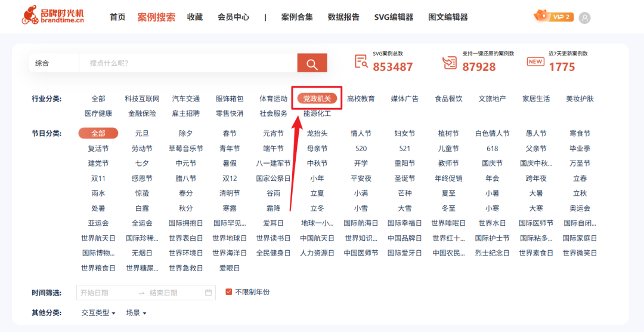
Task: Filter by 清明节 holiday
Action: coord(230,193)
